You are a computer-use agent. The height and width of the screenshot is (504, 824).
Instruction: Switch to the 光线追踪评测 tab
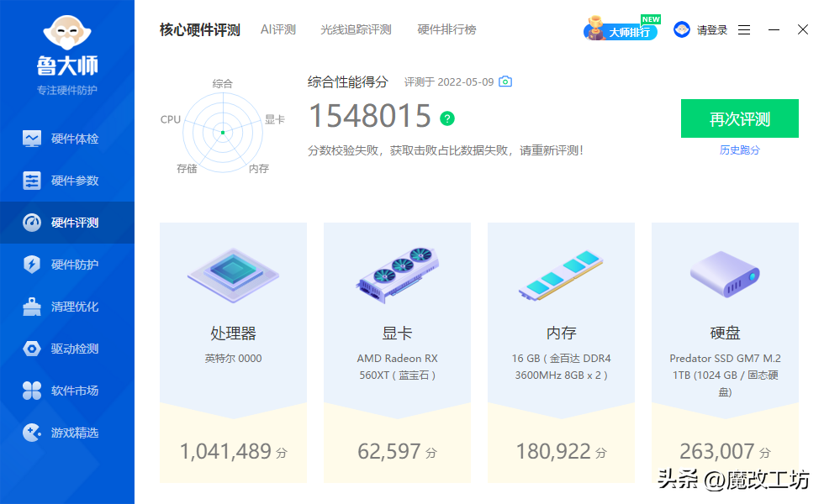(356, 29)
